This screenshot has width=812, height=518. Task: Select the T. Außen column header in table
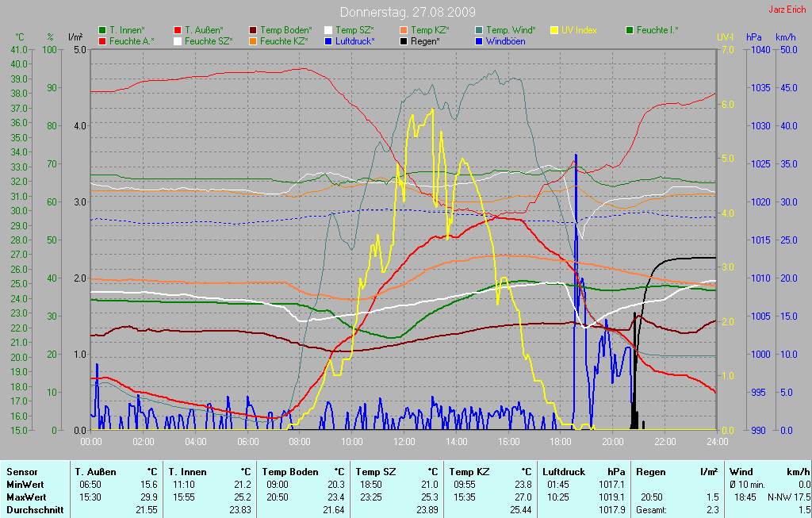point(95,472)
